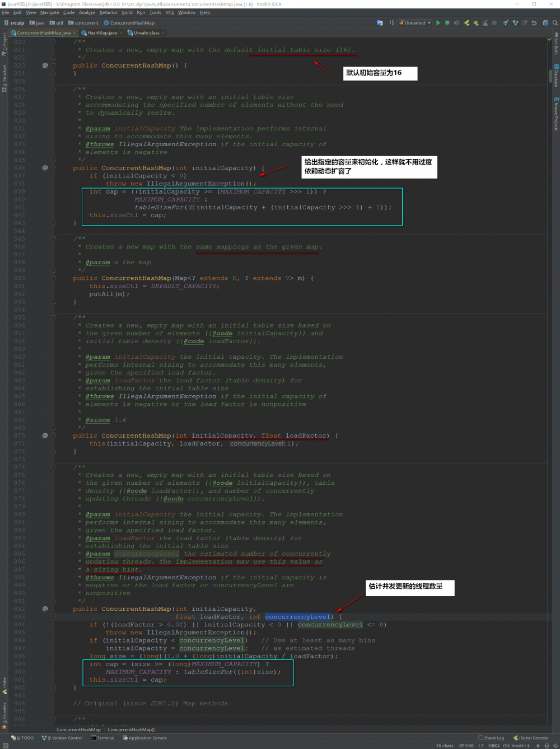Run the project with the green Run icon
The image size is (560, 749).
[438, 23]
